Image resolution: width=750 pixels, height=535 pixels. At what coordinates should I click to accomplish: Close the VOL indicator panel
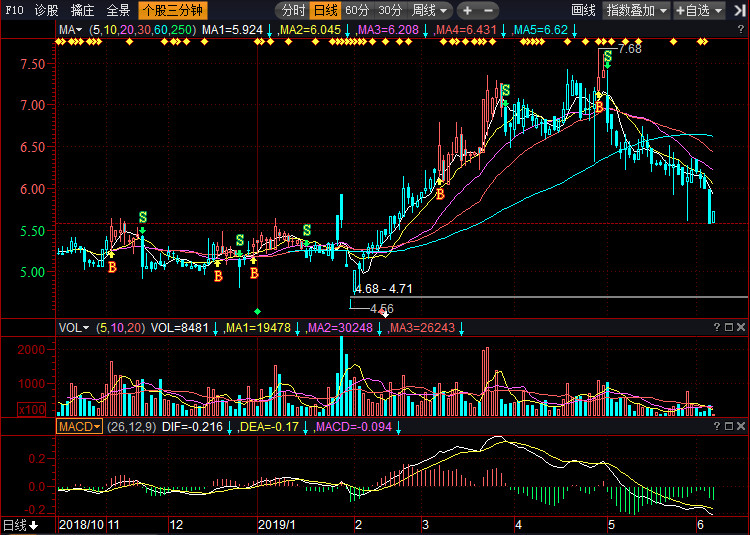[x=742, y=328]
